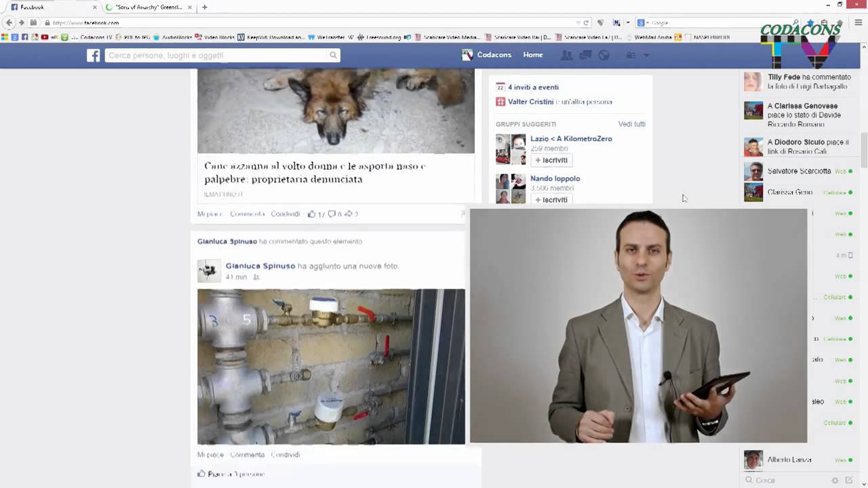Click Gianluca Spinuso's avatar thumbnail
868x488 pixels.
coord(209,271)
